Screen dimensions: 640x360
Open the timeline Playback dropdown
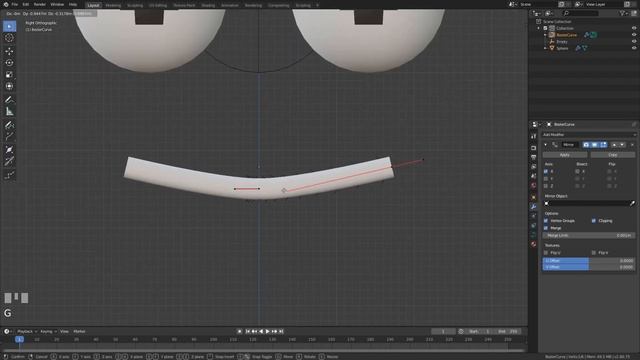[x=27, y=331]
